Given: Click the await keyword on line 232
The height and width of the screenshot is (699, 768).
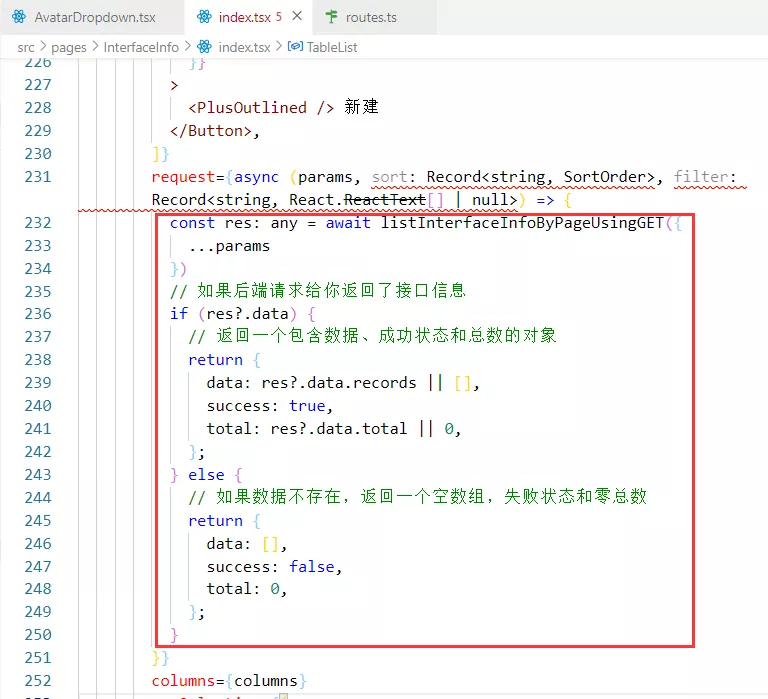Looking at the screenshot, I should tap(348, 223).
